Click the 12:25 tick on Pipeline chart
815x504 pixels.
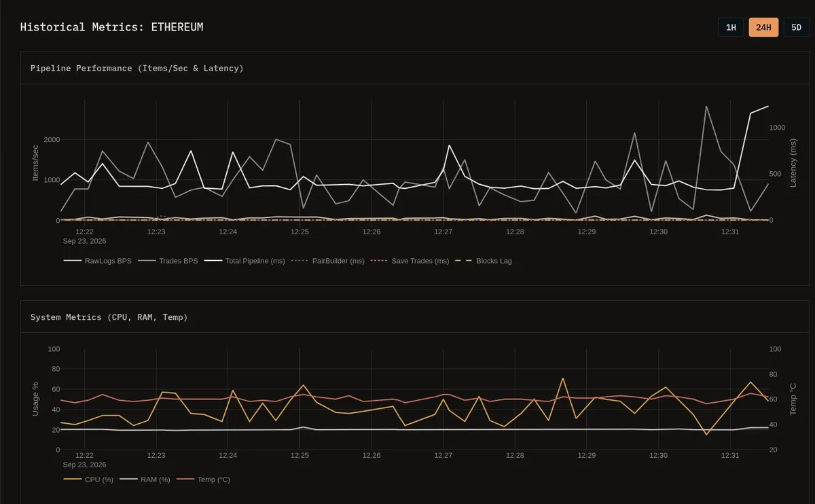pos(300,232)
